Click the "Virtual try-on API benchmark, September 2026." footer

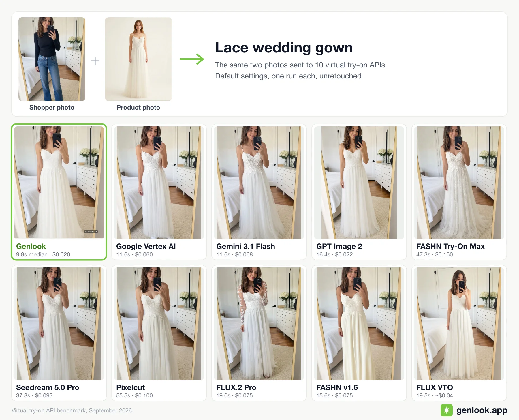tap(72, 410)
